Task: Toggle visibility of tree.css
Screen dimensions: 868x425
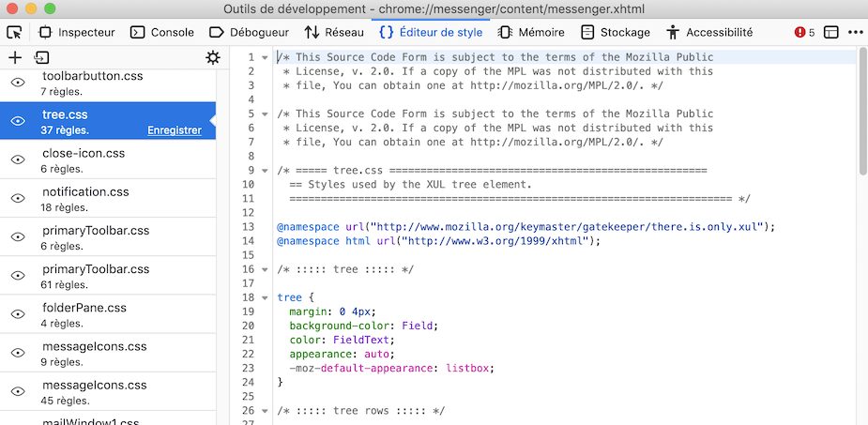Action: [x=18, y=121]
